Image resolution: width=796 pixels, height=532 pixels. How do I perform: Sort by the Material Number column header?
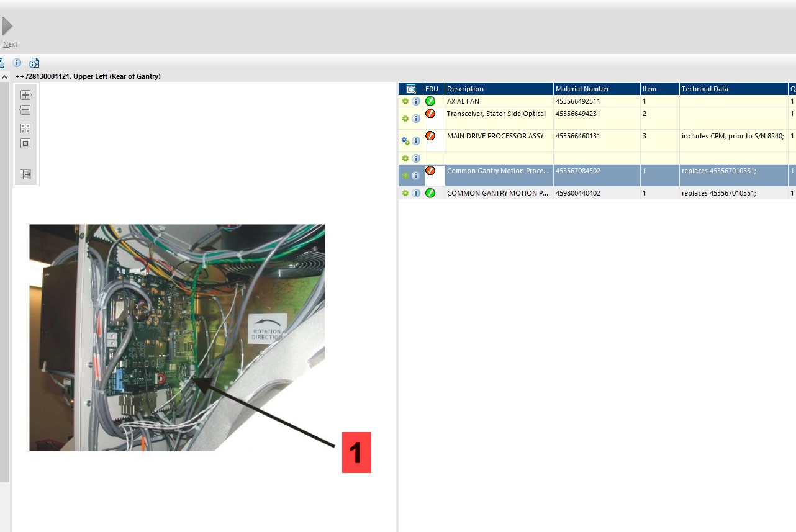pos(596,89)
